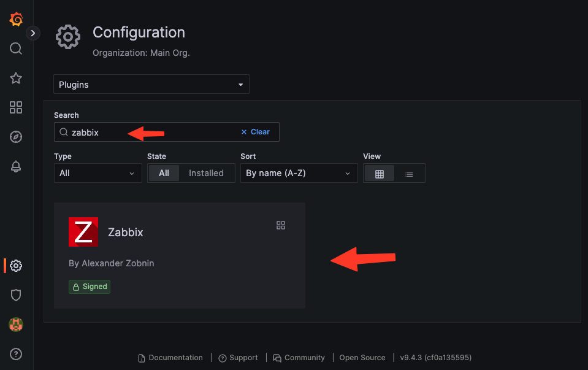Image resolution: width=588 pixels, height=370 pixels.
Task: Open Help question mark icon
Action: [x=16, y=354]
